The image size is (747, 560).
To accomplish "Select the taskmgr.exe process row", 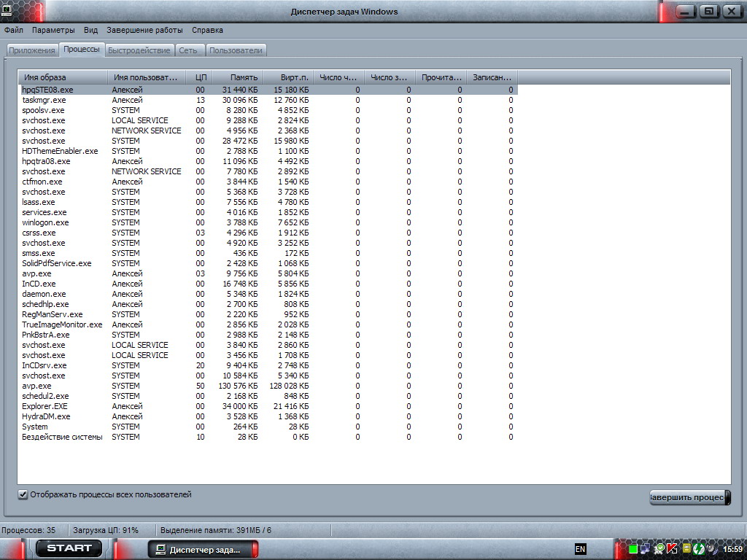I will click(44, 100).
